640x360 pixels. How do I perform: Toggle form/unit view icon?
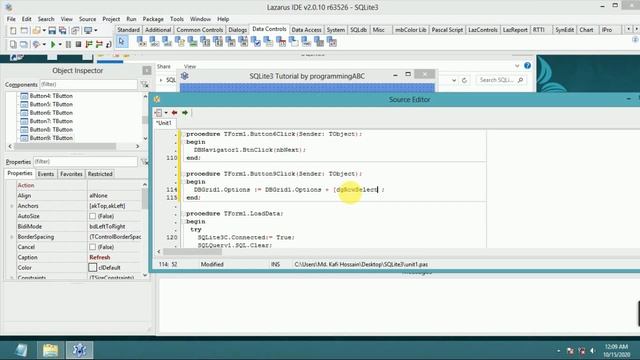75,31
